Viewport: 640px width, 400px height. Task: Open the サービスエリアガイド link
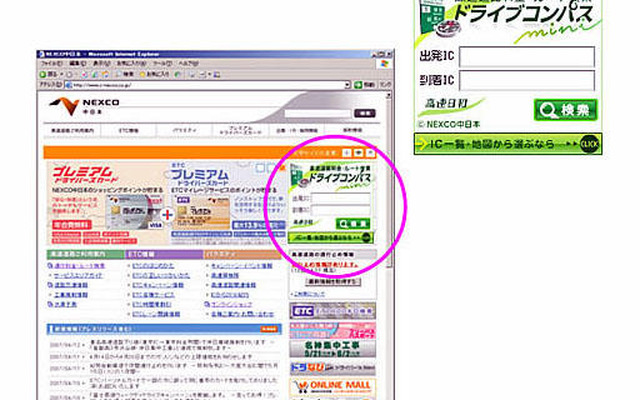(x=78, y=276)
